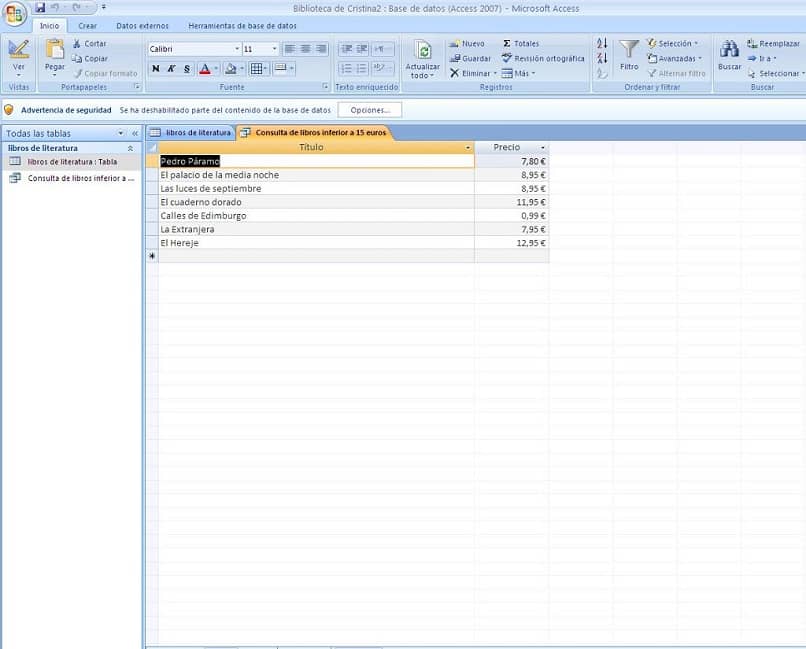
Task: Save using quick access floppy icon
Action: tap(40, 7)
